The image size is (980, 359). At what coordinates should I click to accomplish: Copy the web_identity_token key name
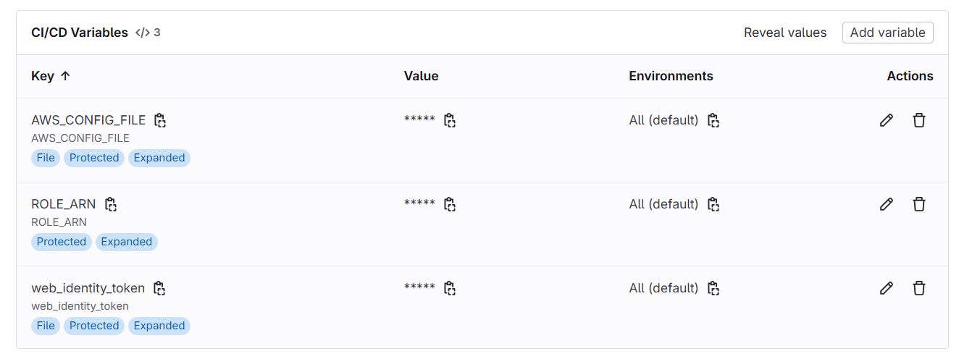(x=159, y=288)
